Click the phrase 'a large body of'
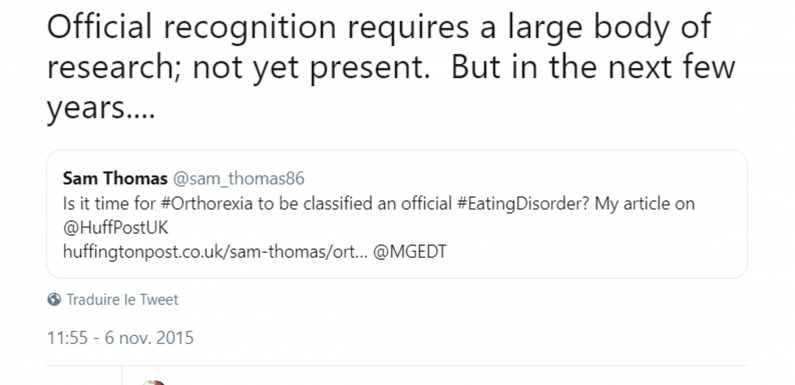The width and height of the screenshot is (795, 385). point(596,27)
